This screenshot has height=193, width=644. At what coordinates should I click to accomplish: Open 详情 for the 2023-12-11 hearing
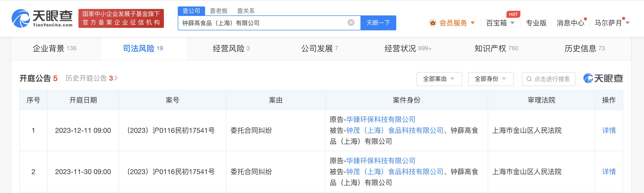point(608,130)
